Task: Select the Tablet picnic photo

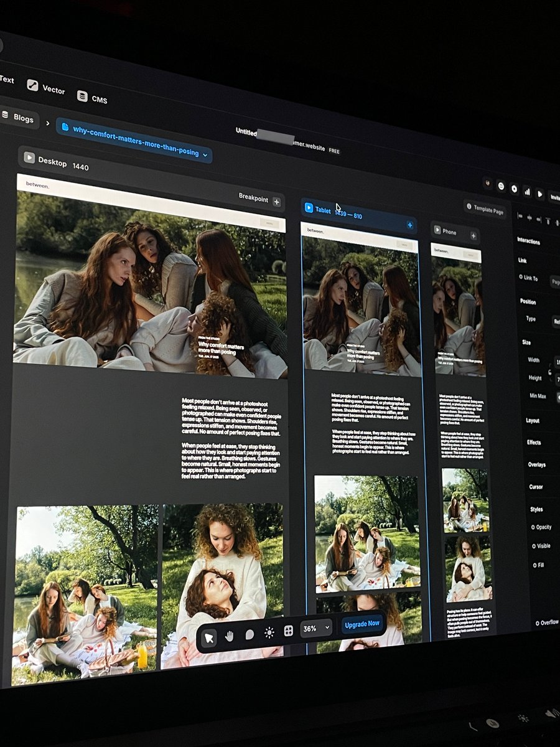Action: (367, 534)
